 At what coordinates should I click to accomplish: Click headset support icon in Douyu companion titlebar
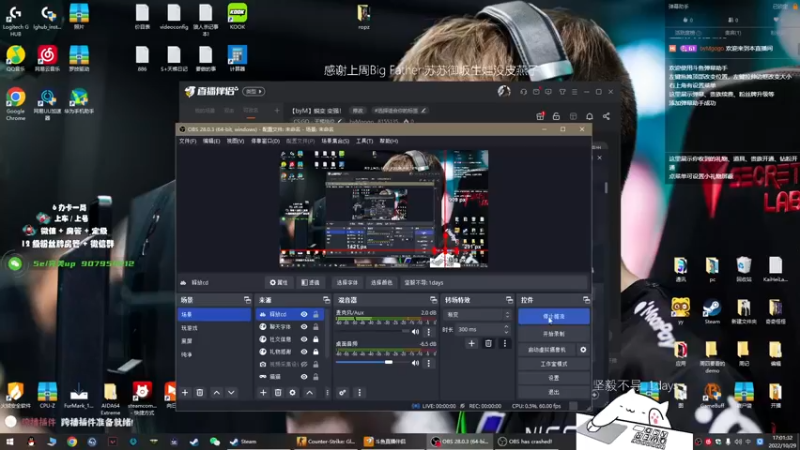coord(523,92)
